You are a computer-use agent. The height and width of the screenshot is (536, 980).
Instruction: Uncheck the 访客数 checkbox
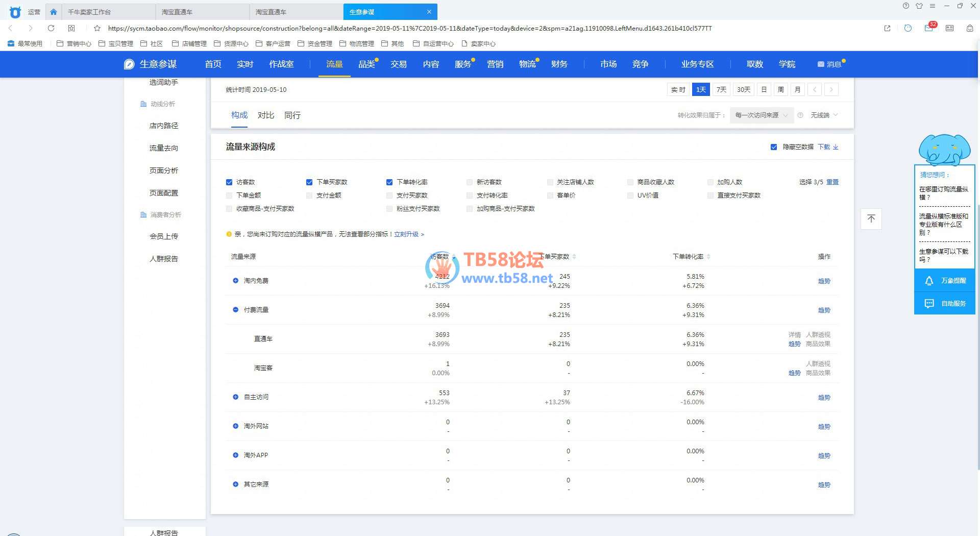(x=229, y=182)
